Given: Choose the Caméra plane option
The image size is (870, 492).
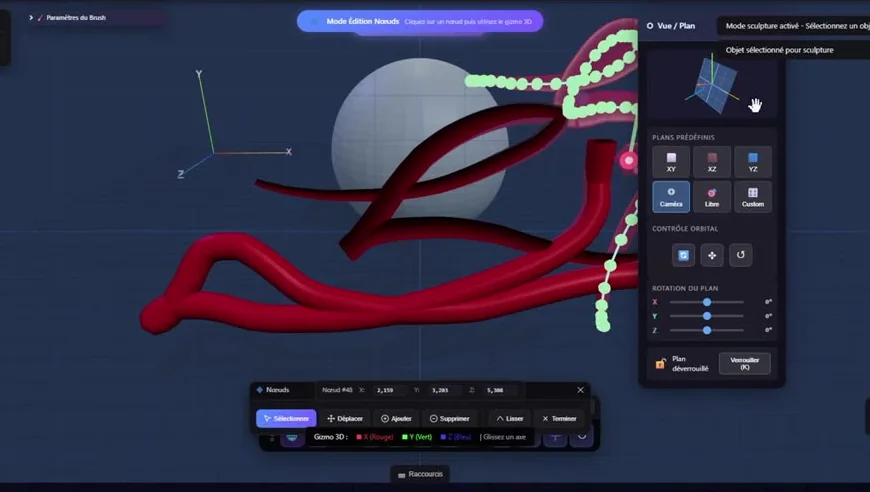Looking at the screenshot, I should [x=671, y=196].
